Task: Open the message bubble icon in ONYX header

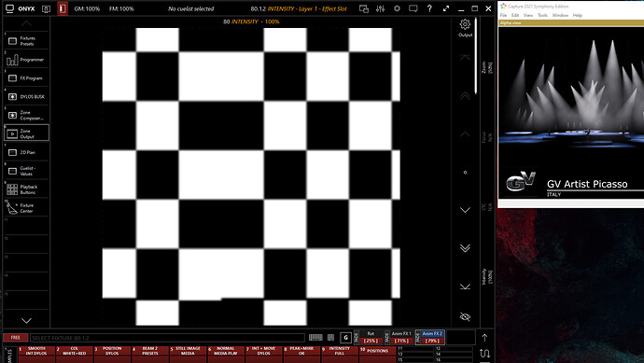Action: pos(413,8)
